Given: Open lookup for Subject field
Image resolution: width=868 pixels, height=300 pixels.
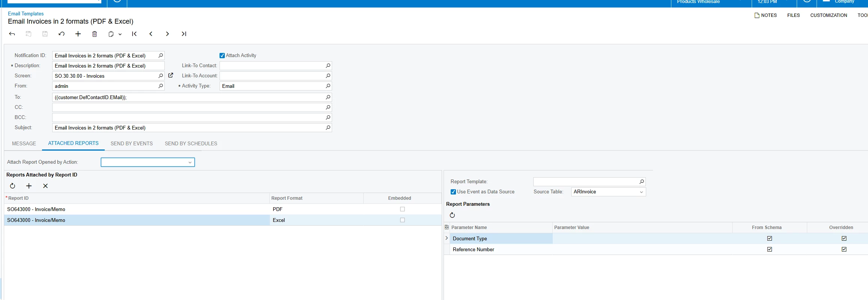Looking at the screenshot, I should (x=328, y=128).
